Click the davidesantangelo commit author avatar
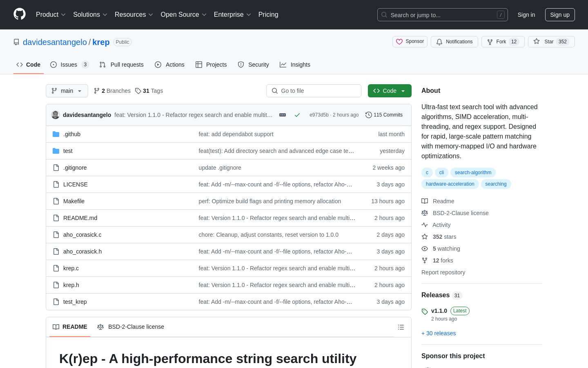This screenshot has width=588, height=368. [56, 115]
